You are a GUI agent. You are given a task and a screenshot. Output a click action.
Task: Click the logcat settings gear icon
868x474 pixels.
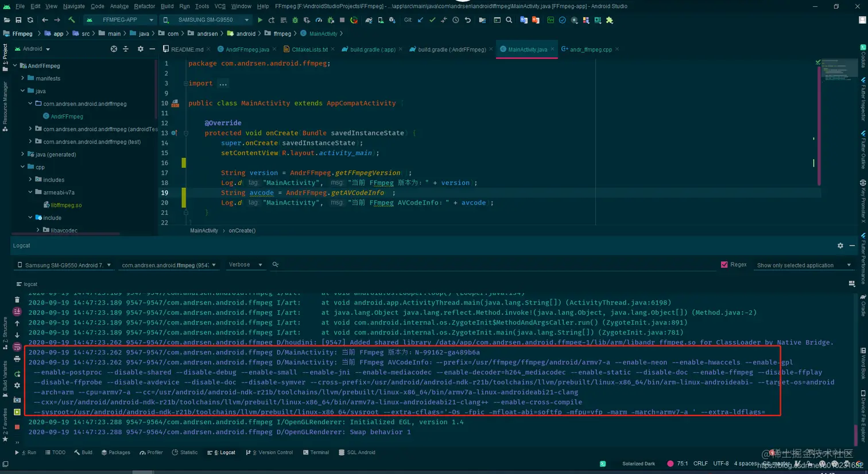click(x=17, y=386)
